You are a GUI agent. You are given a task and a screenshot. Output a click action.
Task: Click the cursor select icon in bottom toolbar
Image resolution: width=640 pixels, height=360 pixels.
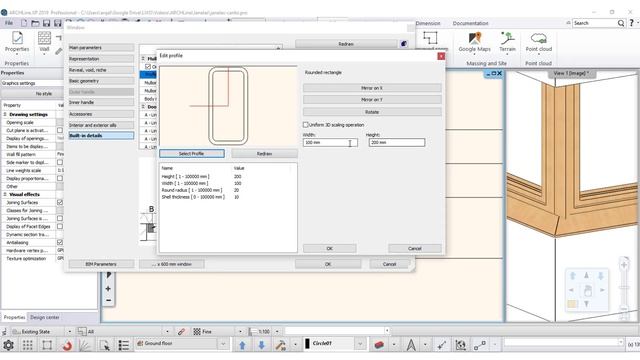[x=104, y=345]
